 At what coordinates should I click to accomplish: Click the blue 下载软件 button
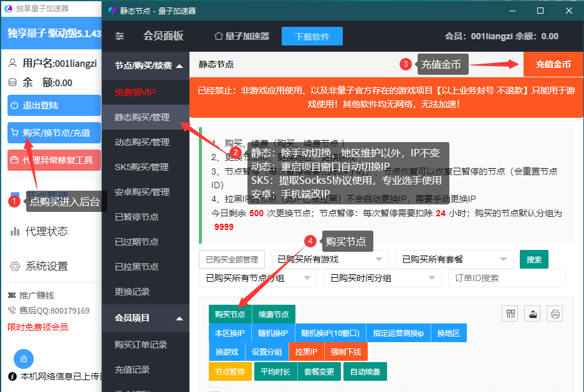(x=312, y=36)
